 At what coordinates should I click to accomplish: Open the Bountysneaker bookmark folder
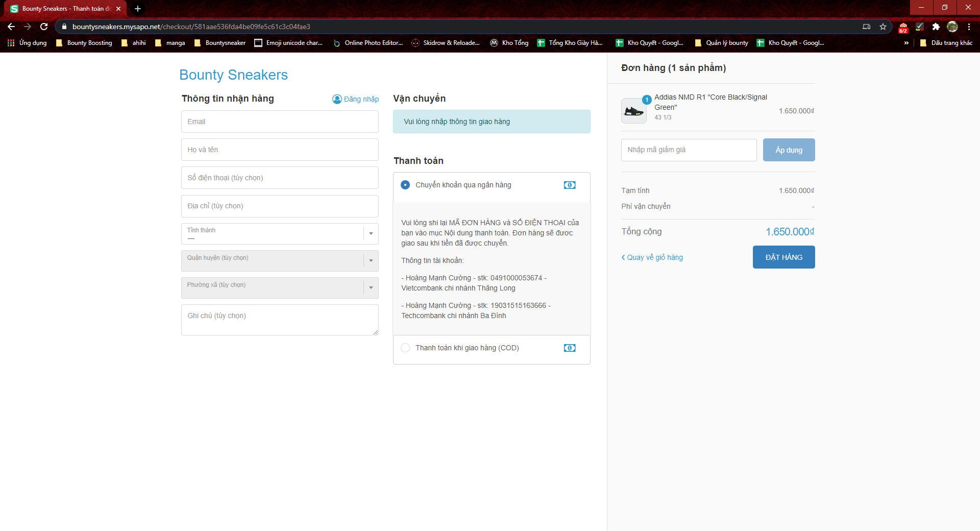220,43
